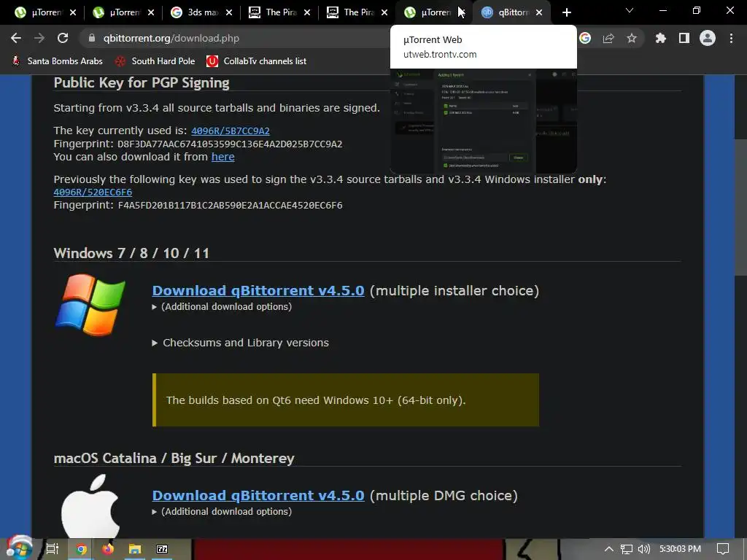Go back to the previous page
747x560 pixels.
pos(16,38)
